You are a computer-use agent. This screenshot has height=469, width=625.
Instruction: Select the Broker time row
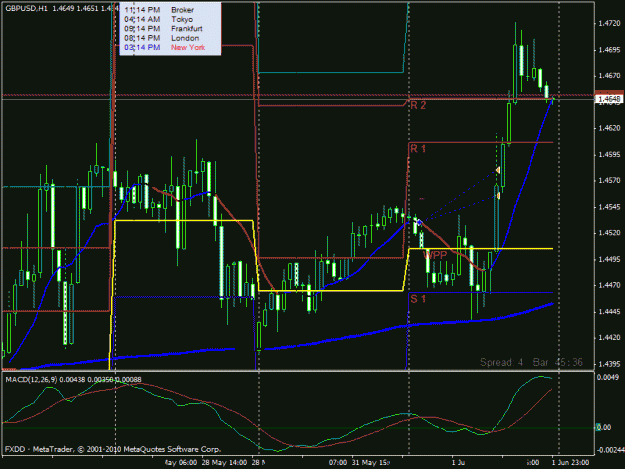coord(170,10)
